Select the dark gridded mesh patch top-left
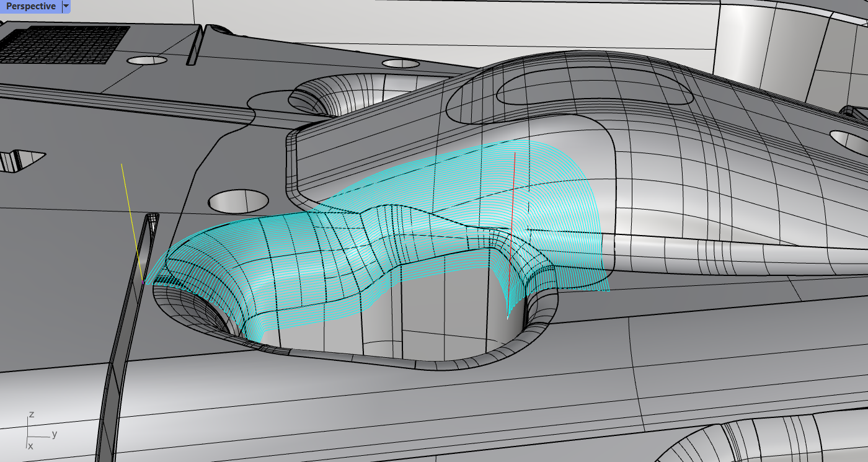Viewport: 868px width, 462px height. click(65, 43)
